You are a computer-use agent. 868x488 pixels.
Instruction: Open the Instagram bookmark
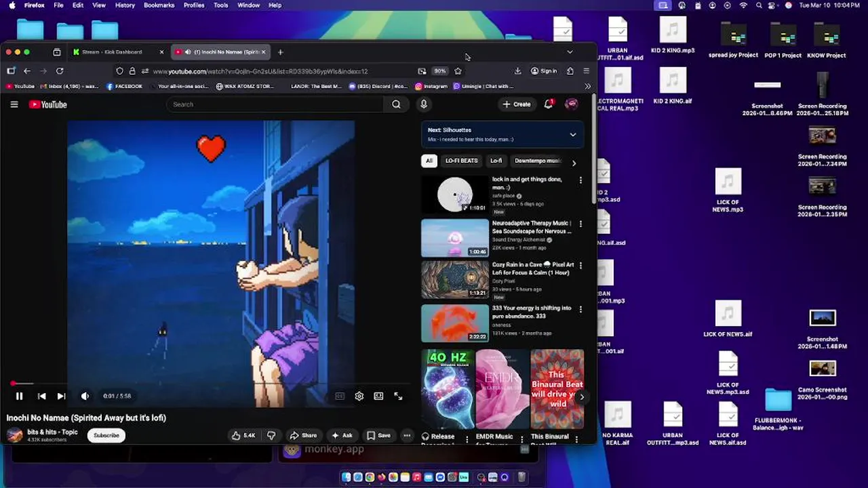tap(431, 86)
